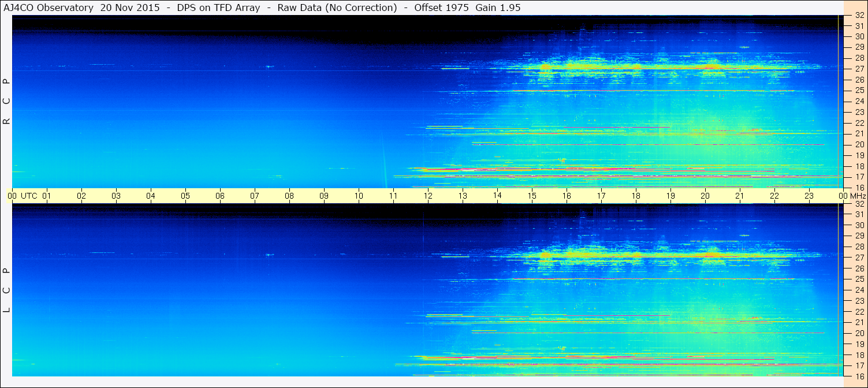Click the 19 MHz tick of the LCP panel
The width and height of the screenshot is (868, 388).
859,344
